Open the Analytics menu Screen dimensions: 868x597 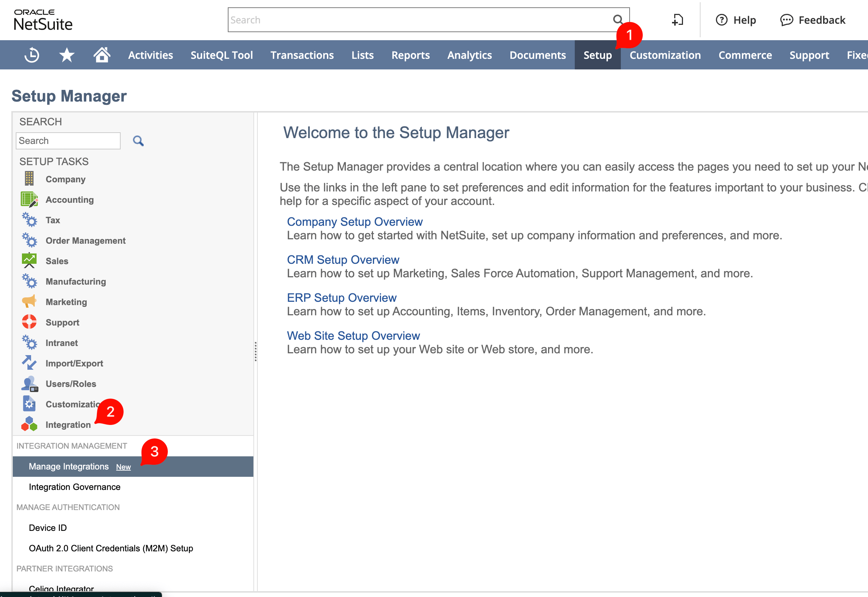[470, 55]
